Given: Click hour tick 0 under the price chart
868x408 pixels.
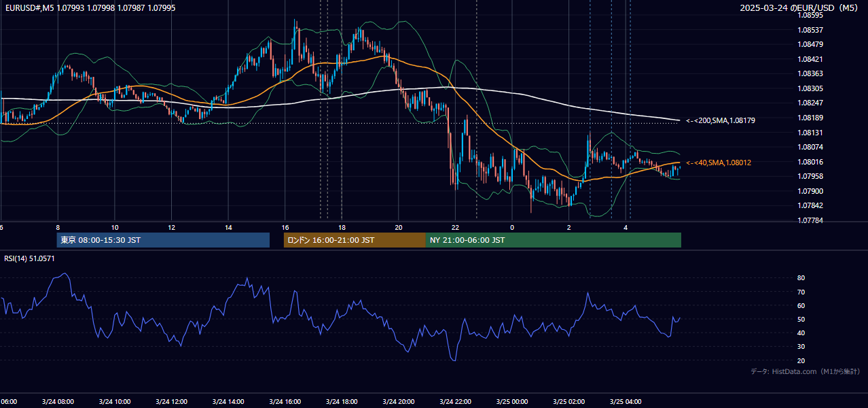Looking at the screenshot, I should click(512, 227).
